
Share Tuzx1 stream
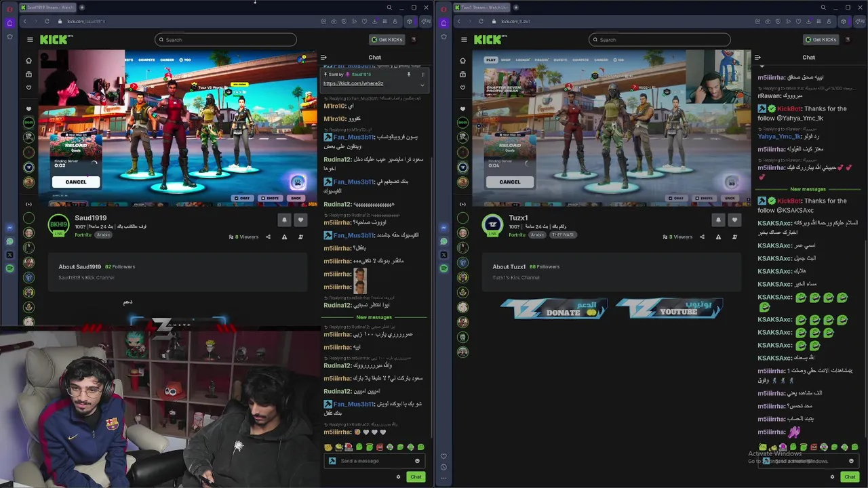point(702,237)
